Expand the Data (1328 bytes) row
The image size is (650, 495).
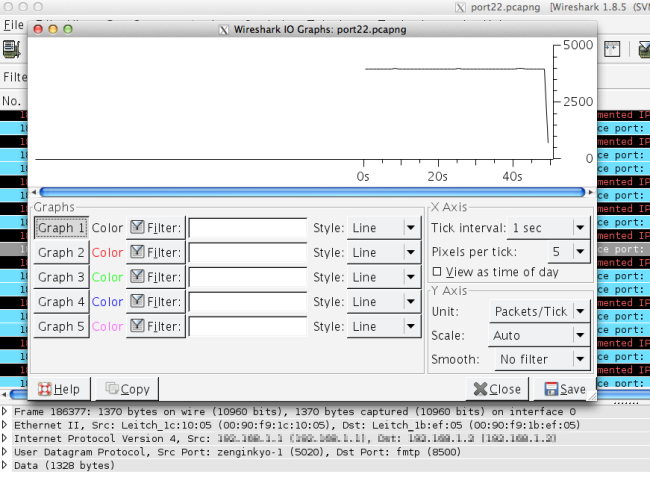pos(5,465)
